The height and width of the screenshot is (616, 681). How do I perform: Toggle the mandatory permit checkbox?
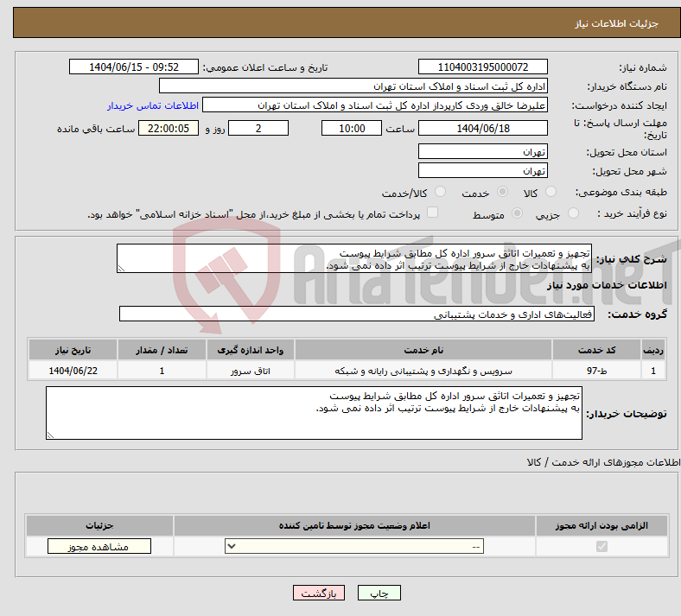(x=602, y=546)
